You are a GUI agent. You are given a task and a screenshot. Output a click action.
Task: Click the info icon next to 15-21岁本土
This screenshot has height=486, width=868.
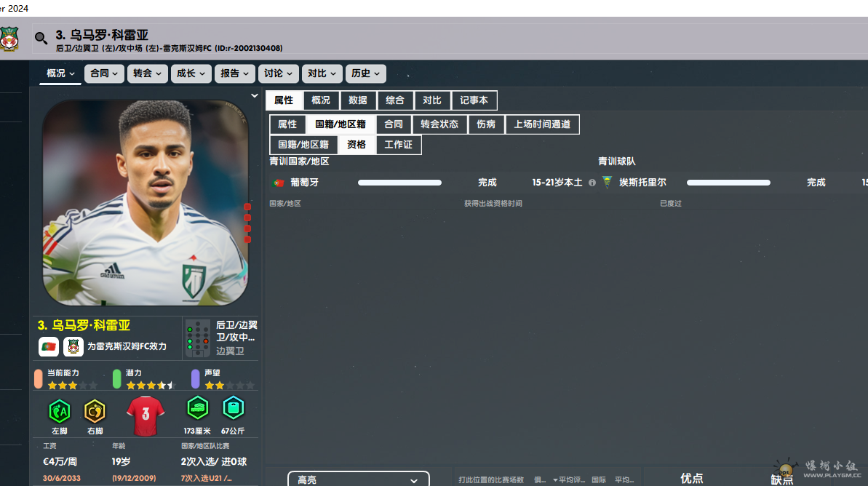tap(592, 183)
